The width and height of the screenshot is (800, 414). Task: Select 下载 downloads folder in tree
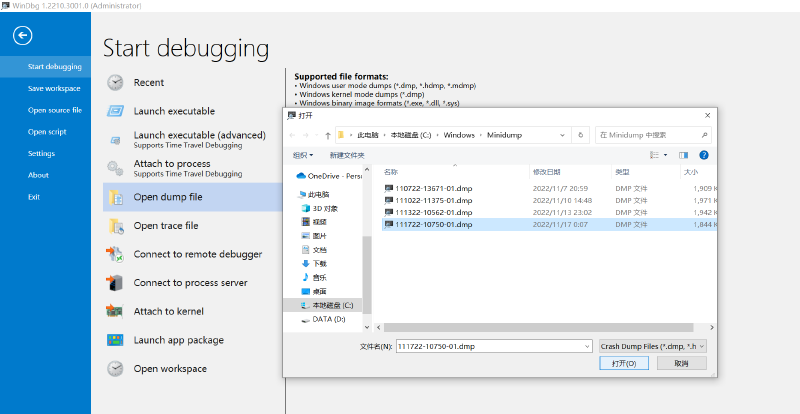click(314, 264)
